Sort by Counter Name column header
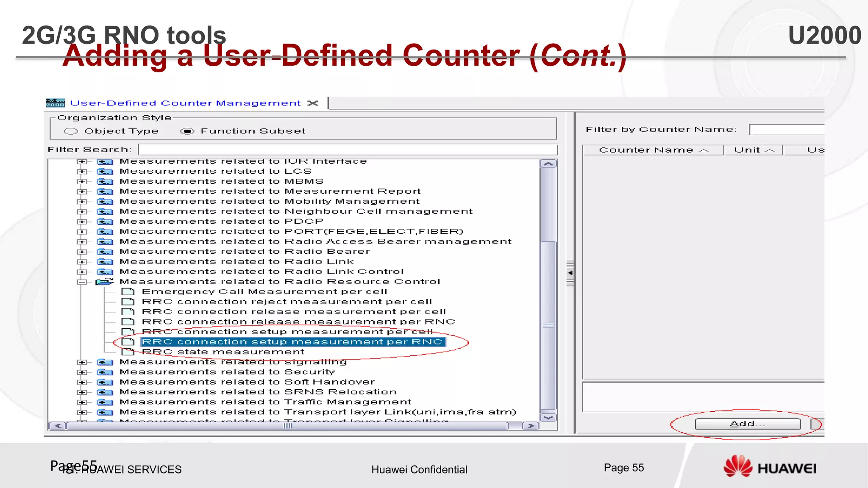The width and height of the screenshot is (868, 488). (654, 150)
